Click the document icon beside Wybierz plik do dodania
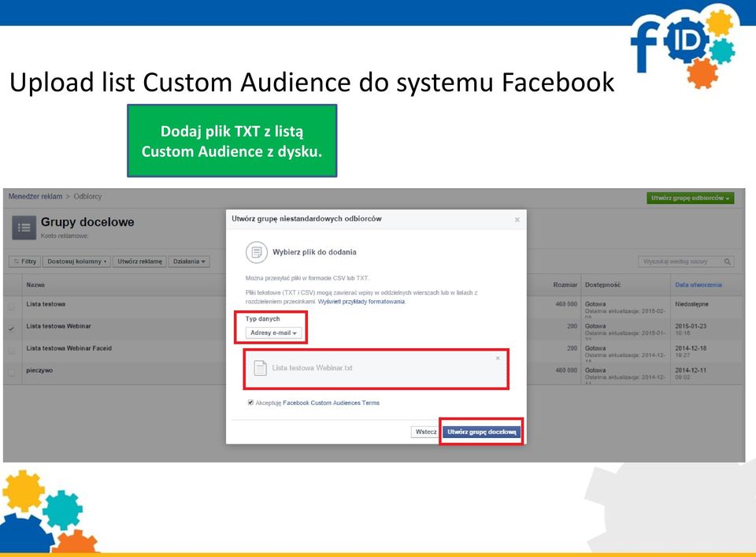Image resolution: width=756 pixels, height=557 pixels. (x=257, y=252)
